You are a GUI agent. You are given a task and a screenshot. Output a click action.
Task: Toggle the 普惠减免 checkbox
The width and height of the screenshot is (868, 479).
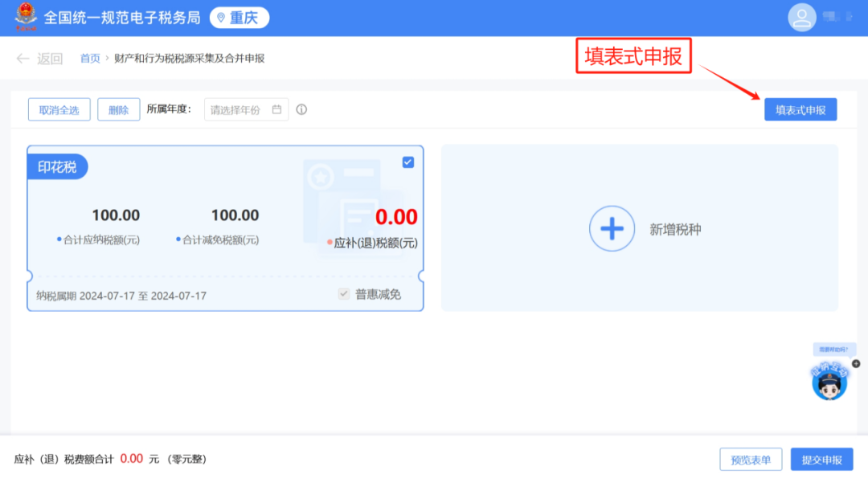point(344,293)
